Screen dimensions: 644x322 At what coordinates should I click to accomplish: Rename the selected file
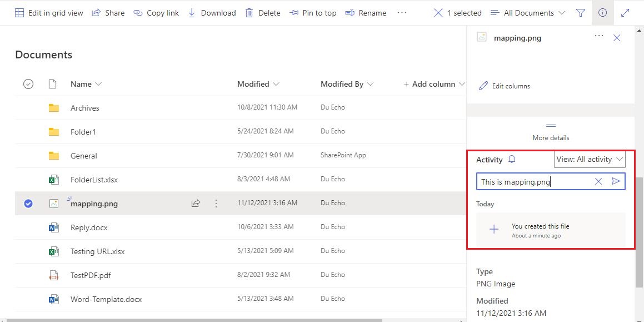366,13
